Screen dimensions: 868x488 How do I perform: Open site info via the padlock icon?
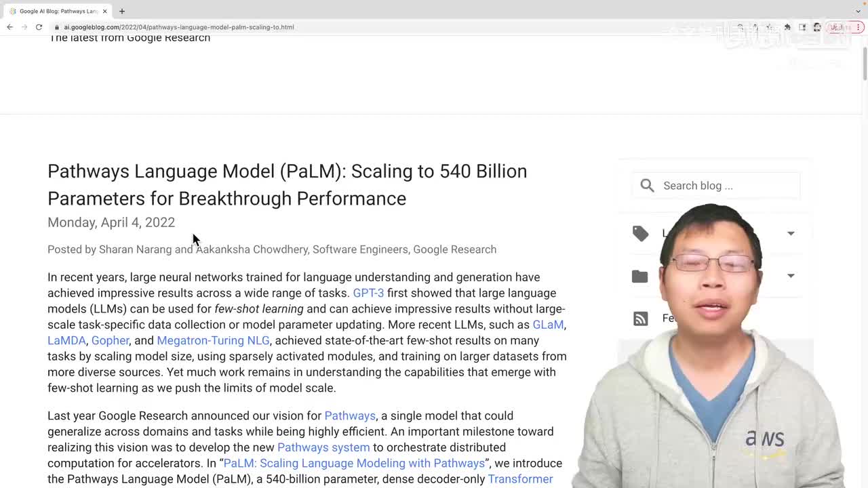coord(58,27)
